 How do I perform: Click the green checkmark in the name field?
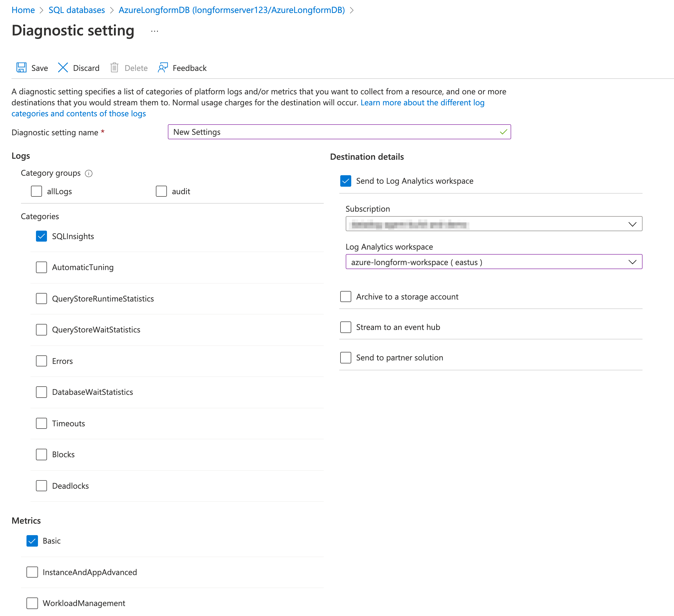(502, 132)
